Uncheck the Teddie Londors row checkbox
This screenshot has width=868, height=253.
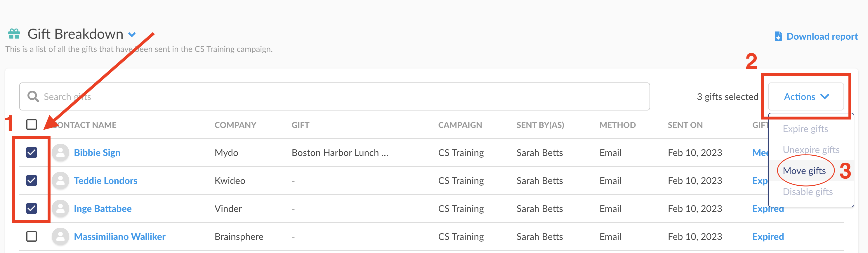point(32,181)
